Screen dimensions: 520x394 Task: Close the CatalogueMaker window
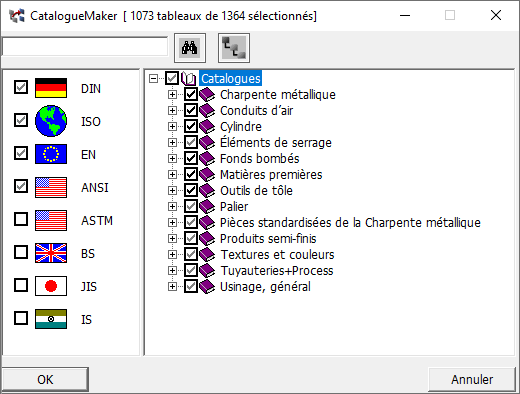(496, 15)
